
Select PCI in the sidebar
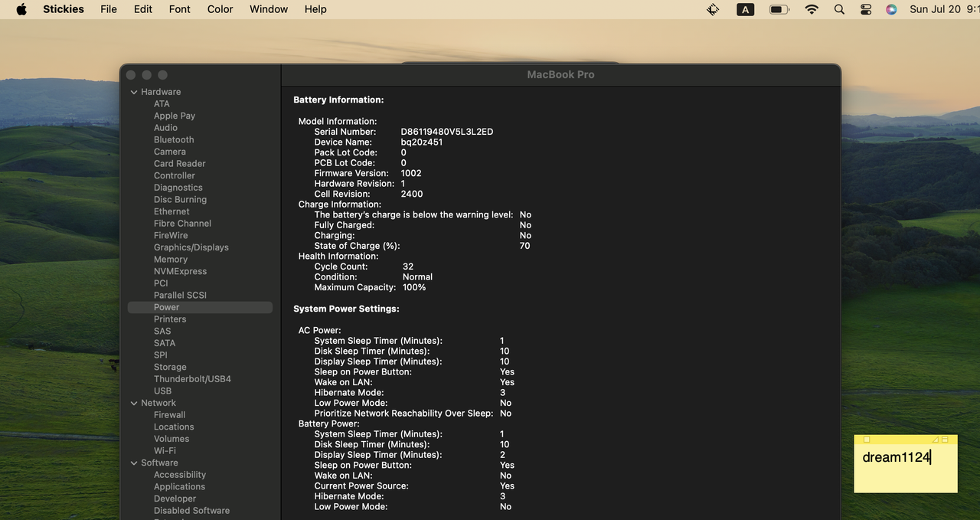point(161,283)
